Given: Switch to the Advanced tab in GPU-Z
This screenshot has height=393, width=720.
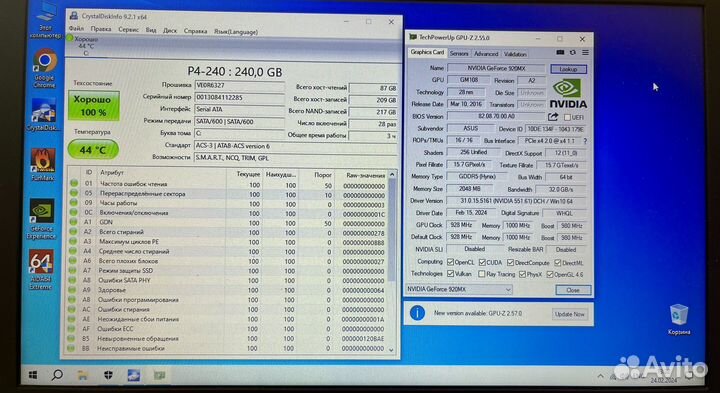Looking at the screenshot, I should [x=486, y=54].
